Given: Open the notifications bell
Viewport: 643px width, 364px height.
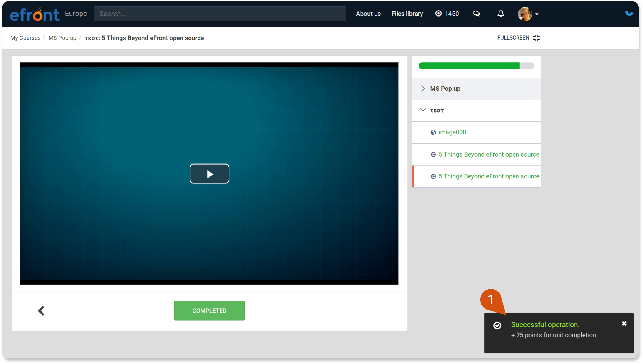Looking at the screenshot, I should click(x=501, y=14).
